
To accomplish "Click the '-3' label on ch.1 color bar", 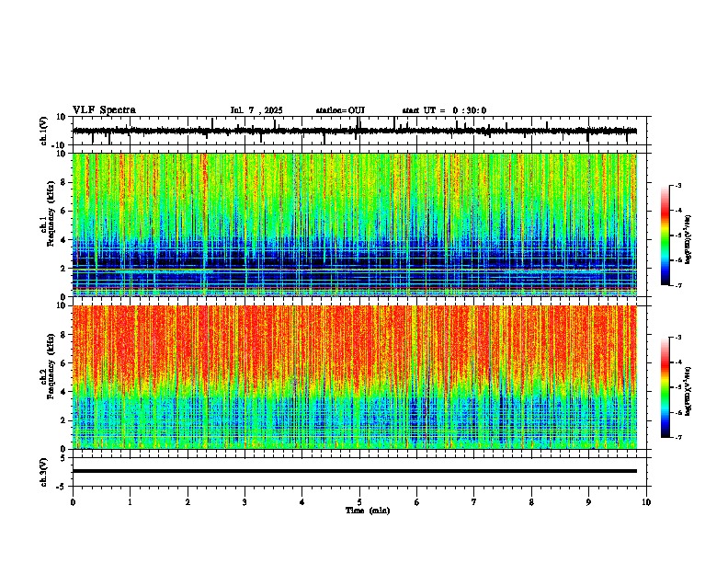I will (678, 186).
